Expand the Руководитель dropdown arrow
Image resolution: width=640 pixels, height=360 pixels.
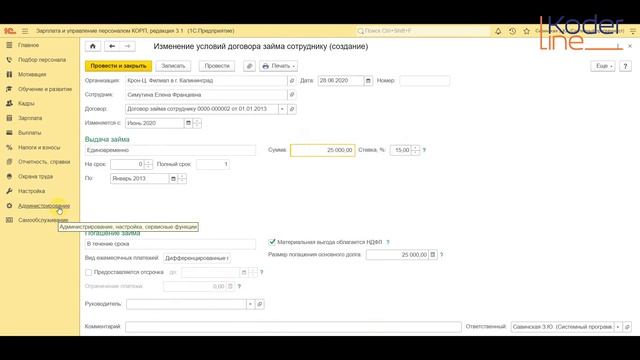(250, 304)
